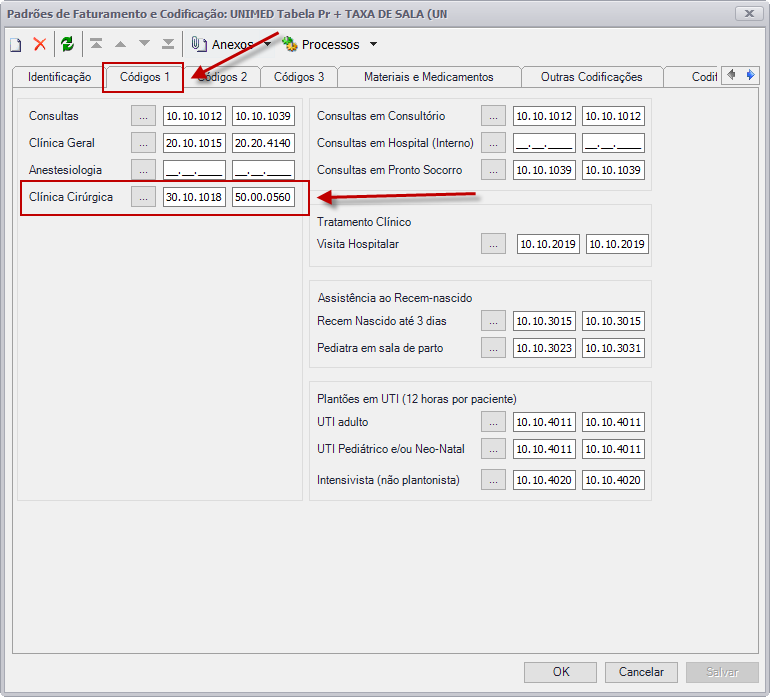The width and height of the screenshot is (770, 697).
Task: Click second empty Anestesiologia code field
Action: coord(263,170)
